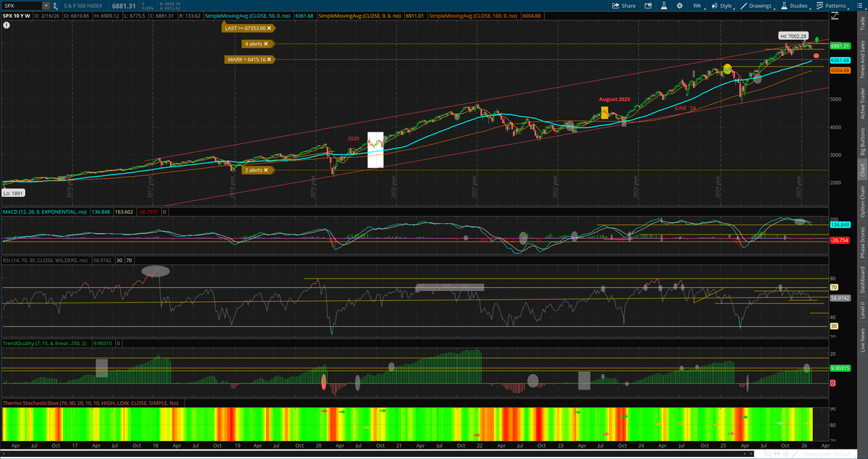Click the LAST >= 67353.00 alert label

[x=244, y=29]
